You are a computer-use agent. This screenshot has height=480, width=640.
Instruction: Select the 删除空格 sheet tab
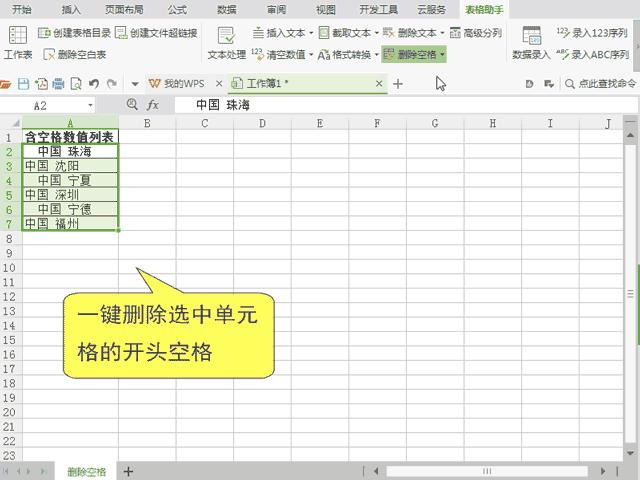point(86,471)
